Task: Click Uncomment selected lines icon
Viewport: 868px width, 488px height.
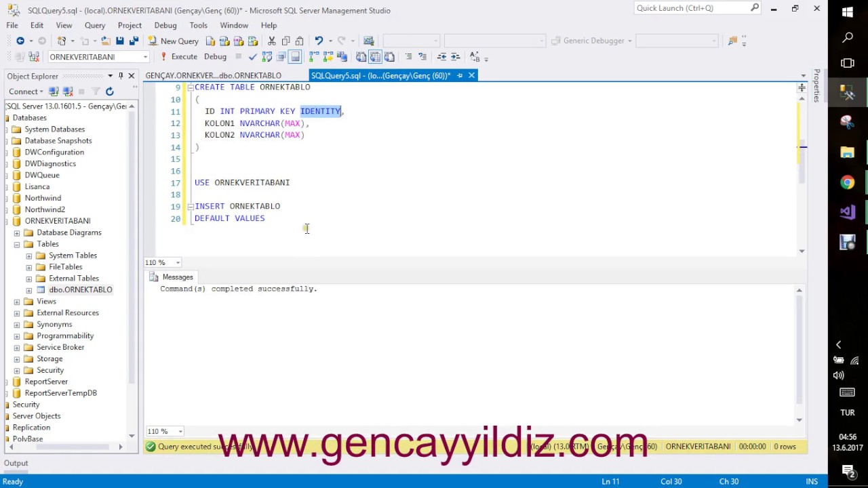Action: (422, 56)
